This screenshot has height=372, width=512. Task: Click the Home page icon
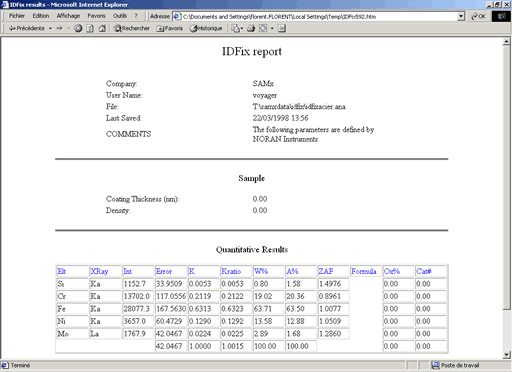click(102, 28)
